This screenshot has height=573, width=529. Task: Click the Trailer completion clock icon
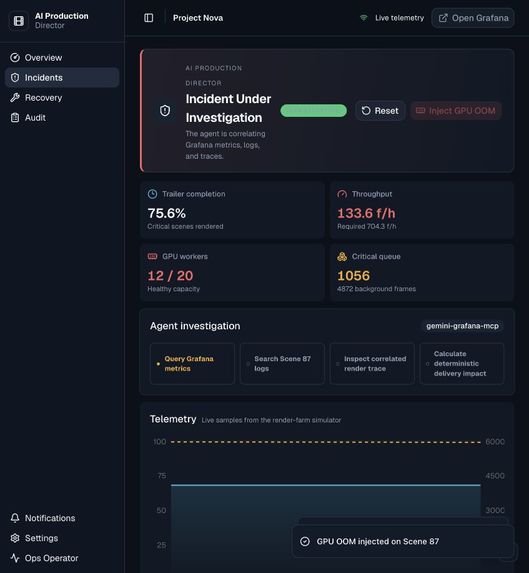click(152, 194)
